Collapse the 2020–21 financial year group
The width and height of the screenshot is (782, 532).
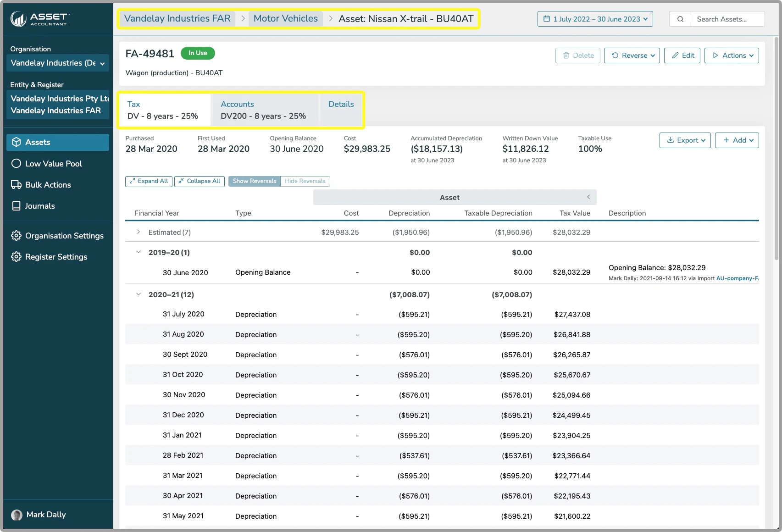(138, 294)
